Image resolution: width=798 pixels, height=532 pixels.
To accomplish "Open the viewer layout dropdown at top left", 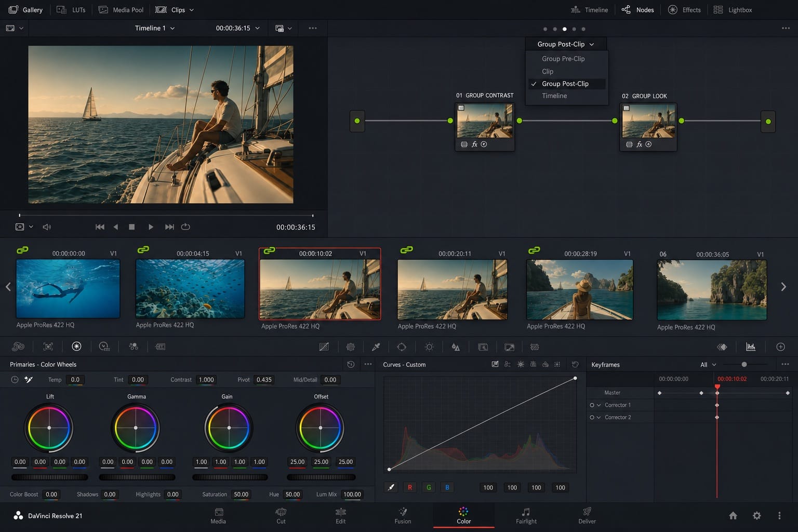I will coord(15,28).
